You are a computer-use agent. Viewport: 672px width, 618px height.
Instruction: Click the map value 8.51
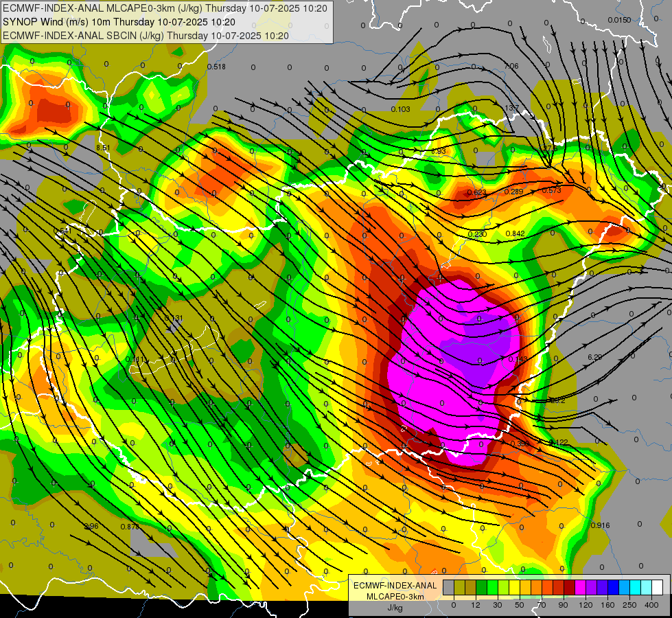pyautogui.click(x=103, y=148)
